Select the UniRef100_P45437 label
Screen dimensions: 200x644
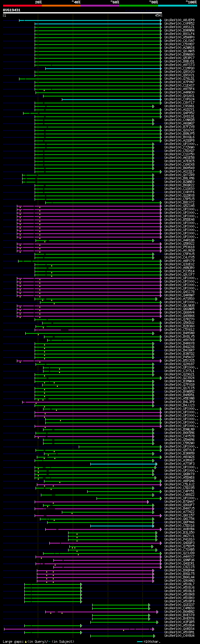[179, 357]
